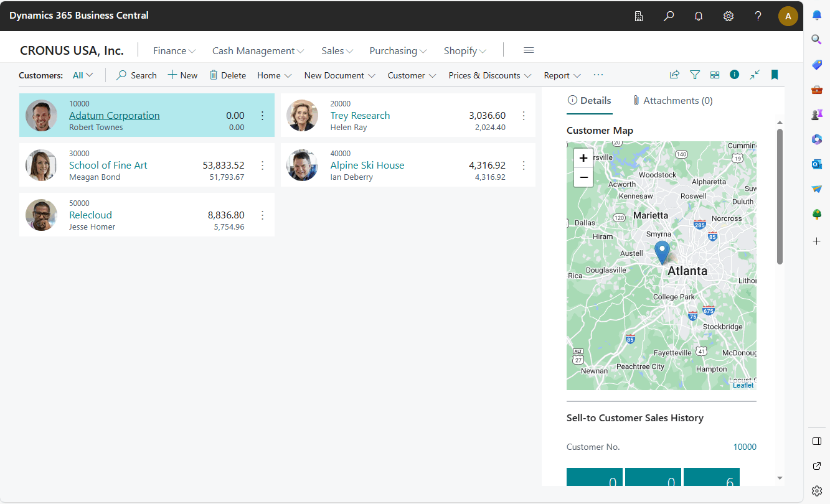Image resolution: width=830 pixels, height=504 pixels.
Task: Open Outlook icon in browser sidebar
Action: tap(817, 164)
